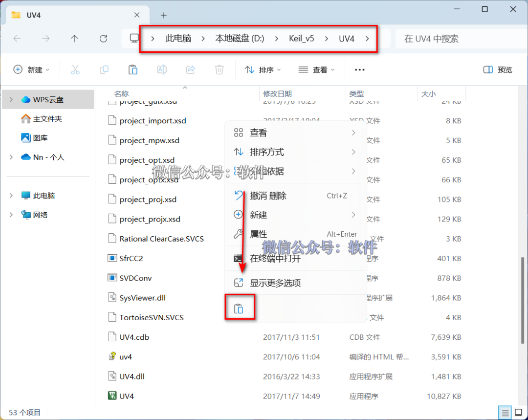Switch to large thumbnails view in status bar
The width and height of the screenshot is (528, 420).
517,412
